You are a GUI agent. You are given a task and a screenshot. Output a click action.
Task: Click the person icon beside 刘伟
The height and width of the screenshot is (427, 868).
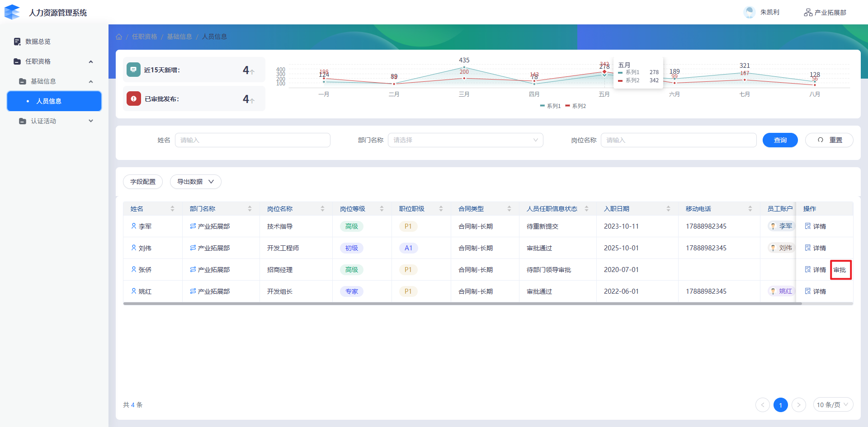click(x=134, y=248)
